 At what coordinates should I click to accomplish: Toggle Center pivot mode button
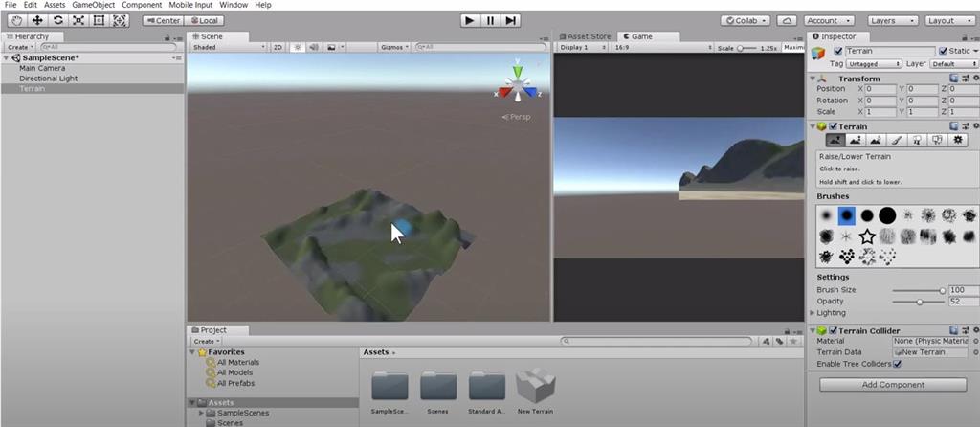(163, 21)
